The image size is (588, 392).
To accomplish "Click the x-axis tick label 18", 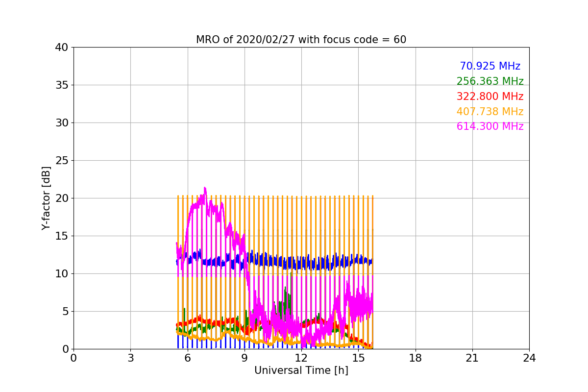I will point(415,358).
